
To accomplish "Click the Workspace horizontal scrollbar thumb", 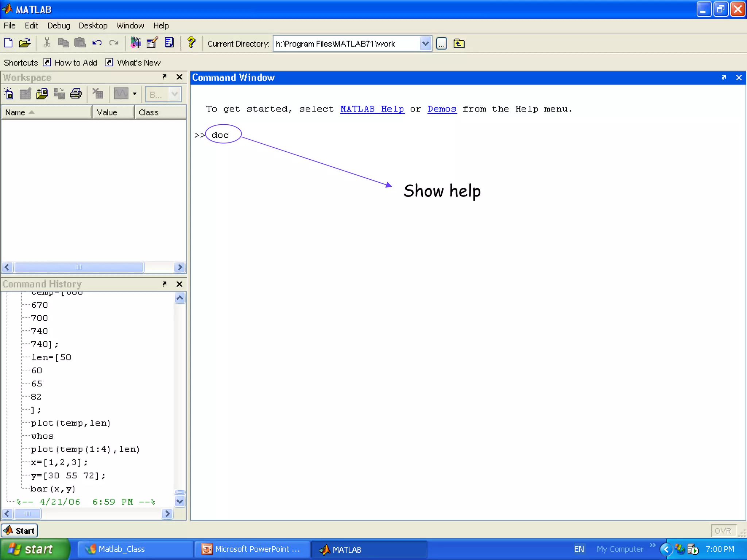I will pyautogui.click(x=79, y=267).
